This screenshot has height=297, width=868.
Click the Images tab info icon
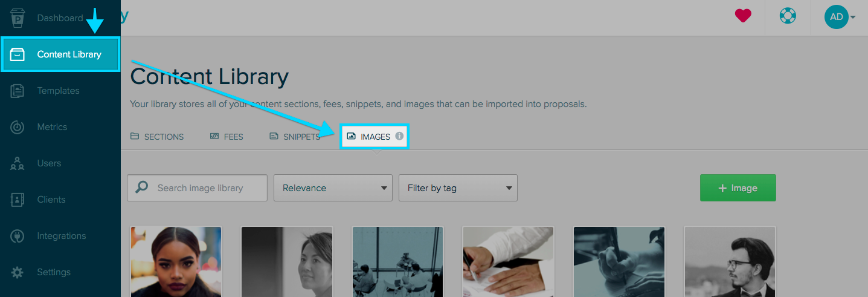[399, 136]
